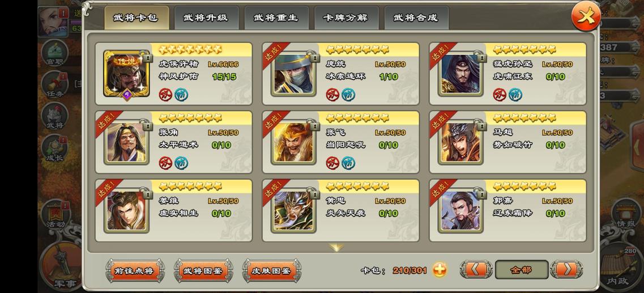Switch the filter with the left arrow
The width and height of the screenshot is (644, 293).
(476, 270)
